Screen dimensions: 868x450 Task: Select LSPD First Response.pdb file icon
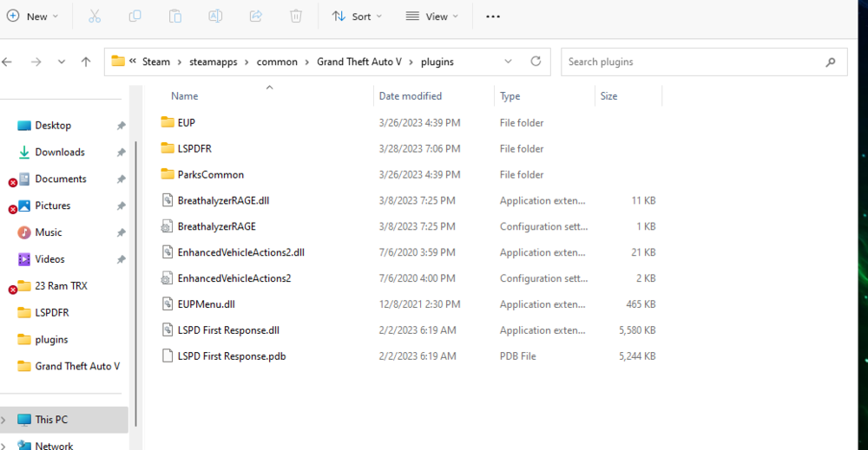click(x=168, y=356)
